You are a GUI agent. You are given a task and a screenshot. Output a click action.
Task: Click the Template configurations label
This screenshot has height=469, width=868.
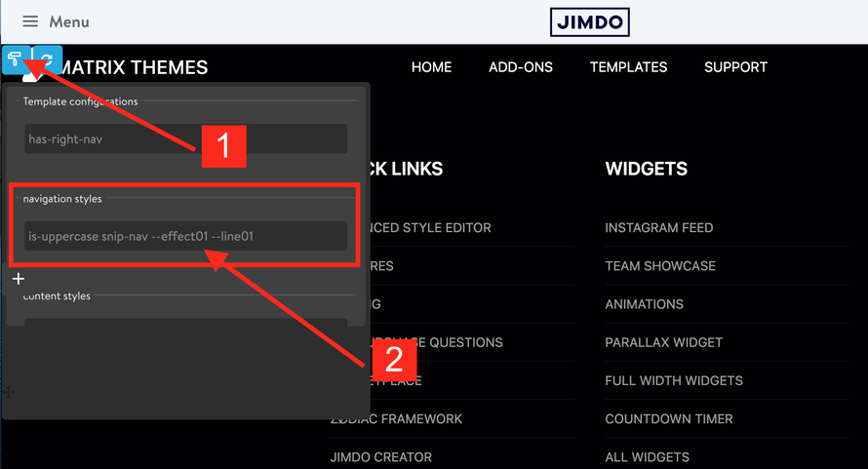point(80,101)
